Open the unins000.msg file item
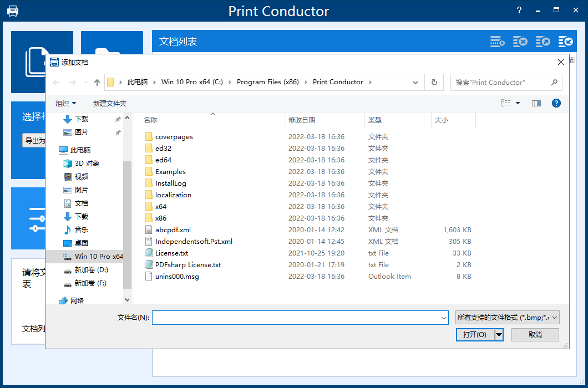The image size is (588, 388). pos(176,276)
